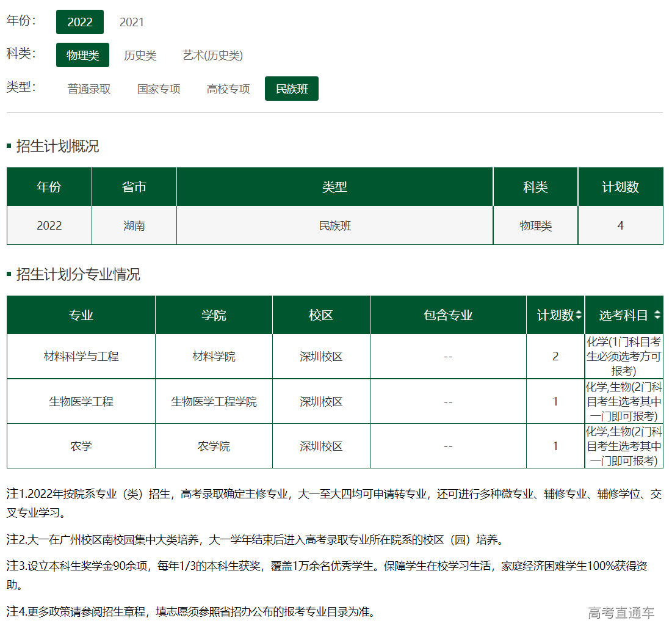
Task: Select the 普通录取 admission type
Action: coord(88,88)
